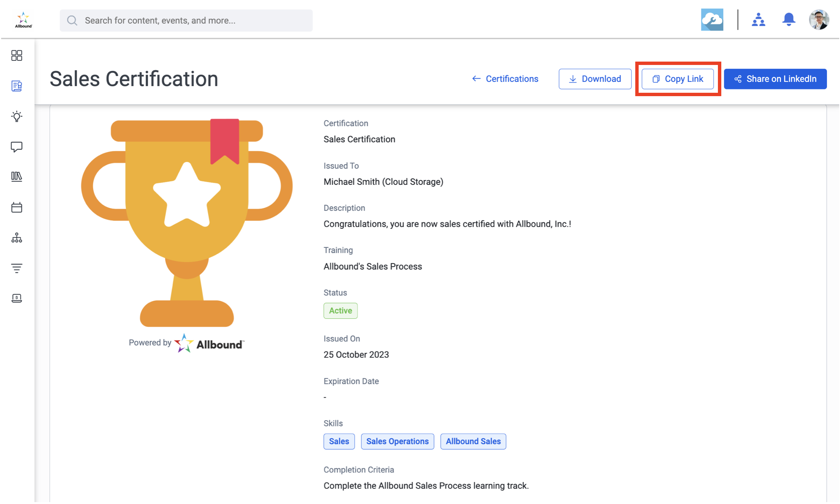
Task: Focus the content search field
Action: [x=186, y=20]
